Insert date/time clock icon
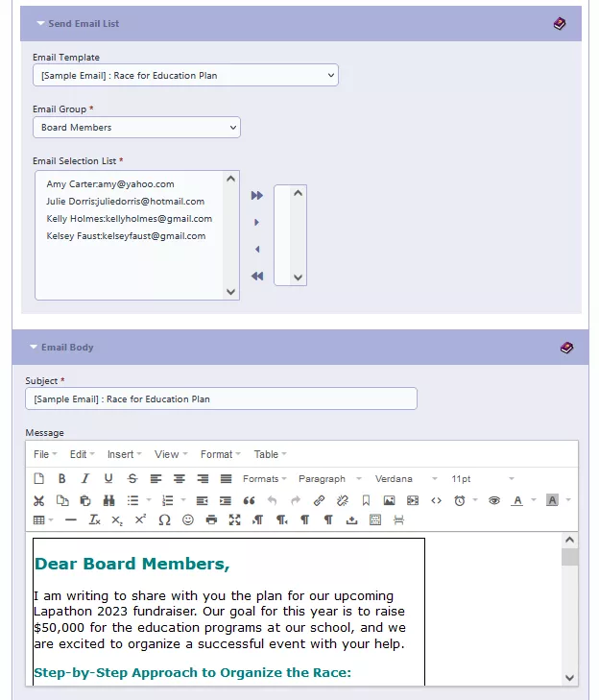The width and height of the screenshot is (599, 700). pos(460,500)
